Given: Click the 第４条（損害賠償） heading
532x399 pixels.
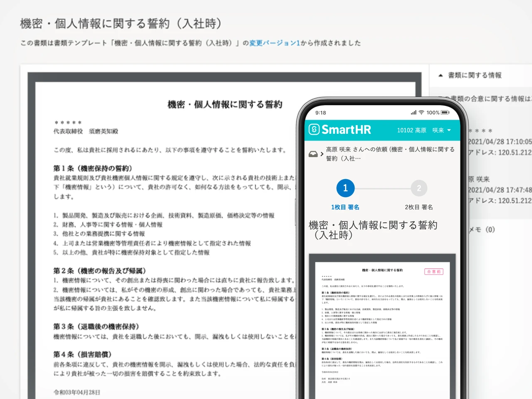Looking at the screenshot, I should (x=83, y=354).
